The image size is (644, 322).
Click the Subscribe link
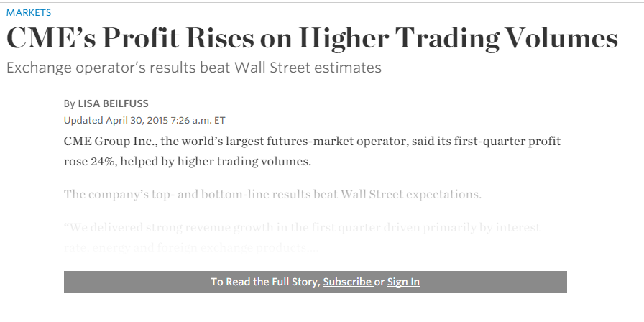(x=347, y=282)
